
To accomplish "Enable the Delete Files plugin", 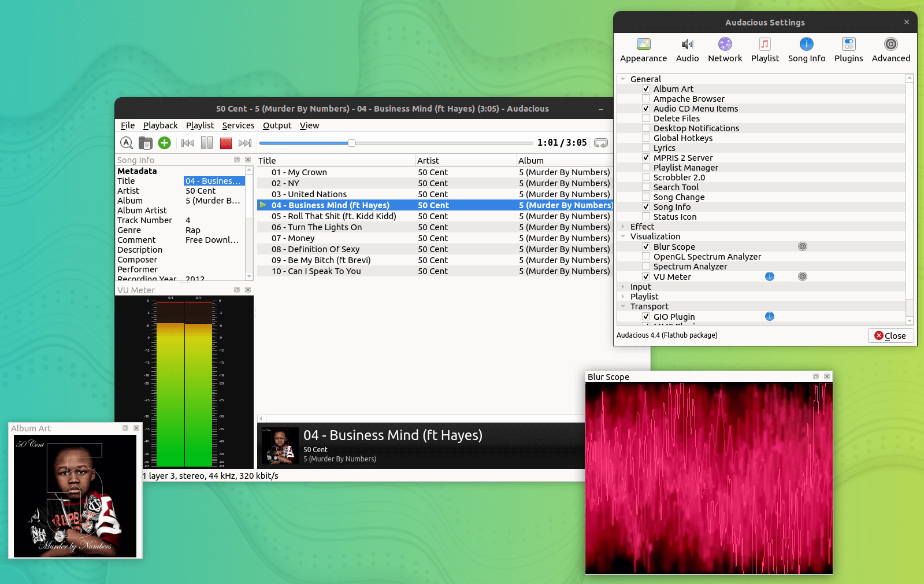I will [646, 119].
